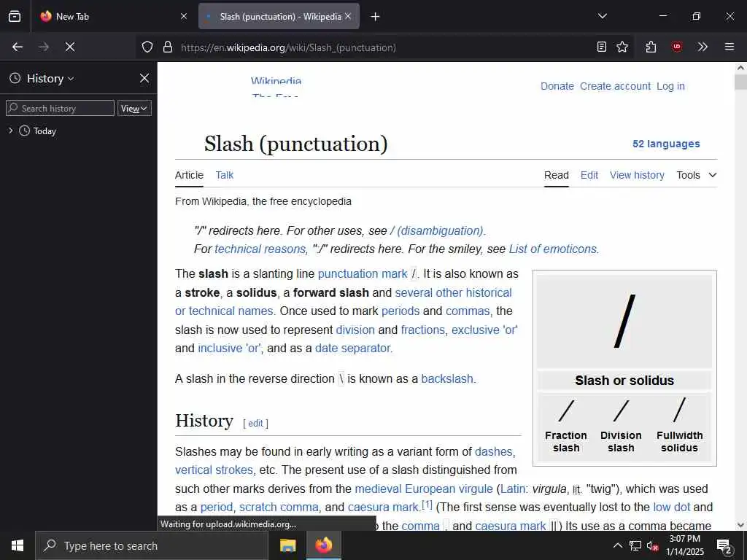
Task: Open the technical reasons link
Action: (x=260, y=249)
